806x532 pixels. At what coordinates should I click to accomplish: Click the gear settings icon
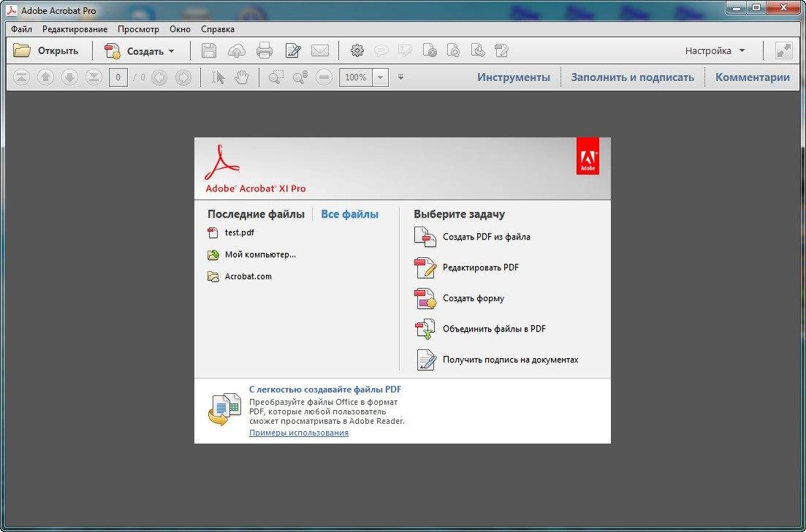click(357, 50)
